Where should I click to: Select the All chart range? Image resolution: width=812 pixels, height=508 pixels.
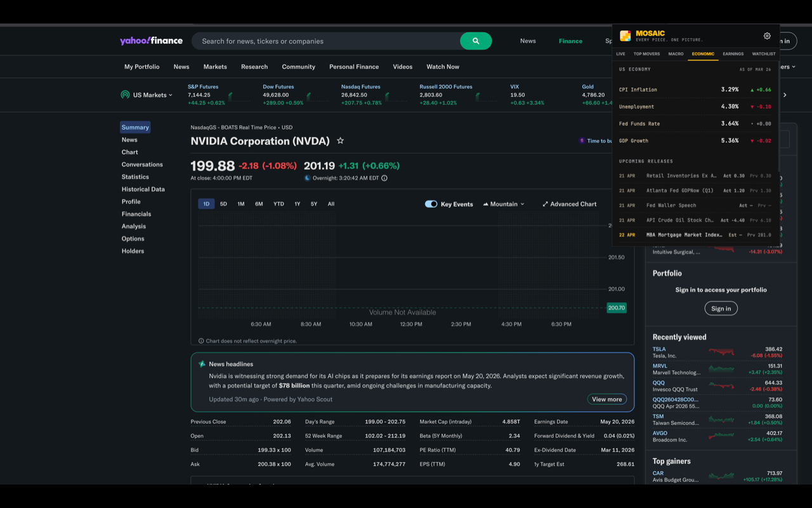coord(331,204)
